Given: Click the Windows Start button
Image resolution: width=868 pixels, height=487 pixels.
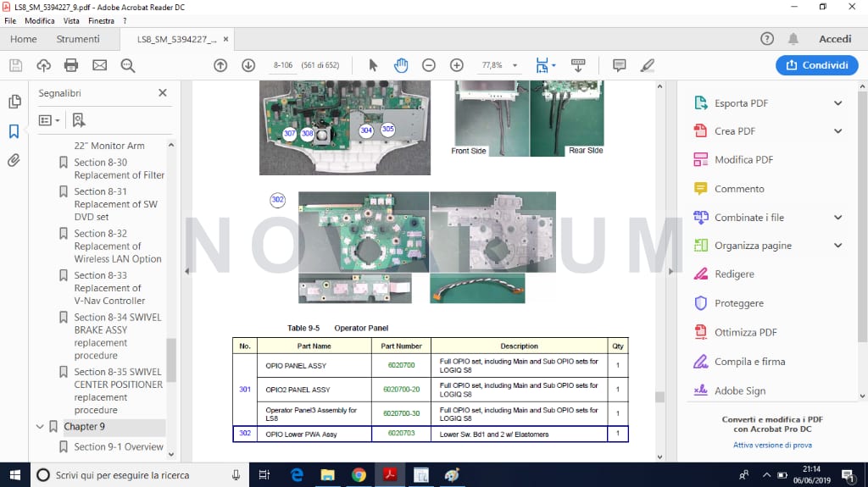Looking at the screenshot, I should [15, 475].
